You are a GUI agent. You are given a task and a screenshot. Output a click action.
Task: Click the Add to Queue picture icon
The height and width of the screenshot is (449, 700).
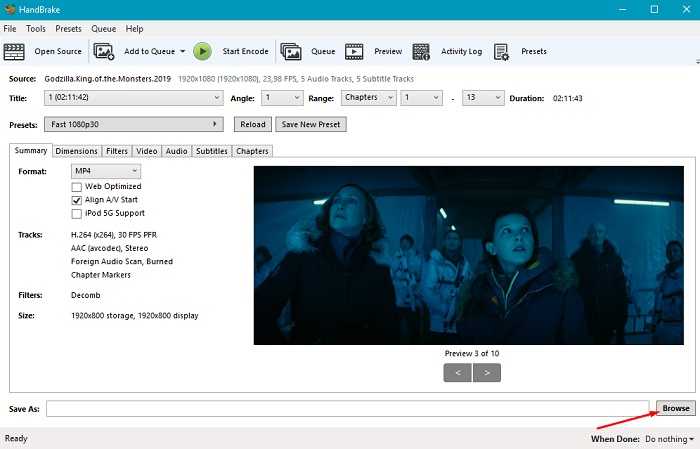[x=104, y=52]
